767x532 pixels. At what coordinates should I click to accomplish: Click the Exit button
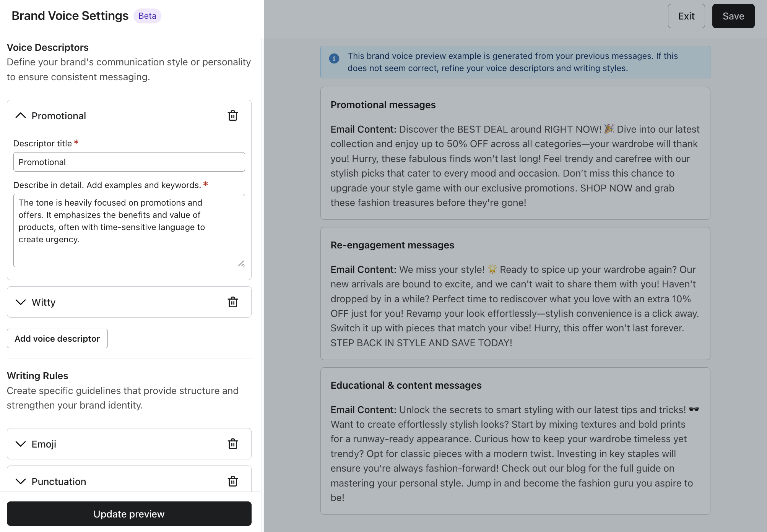pos(686,16)
